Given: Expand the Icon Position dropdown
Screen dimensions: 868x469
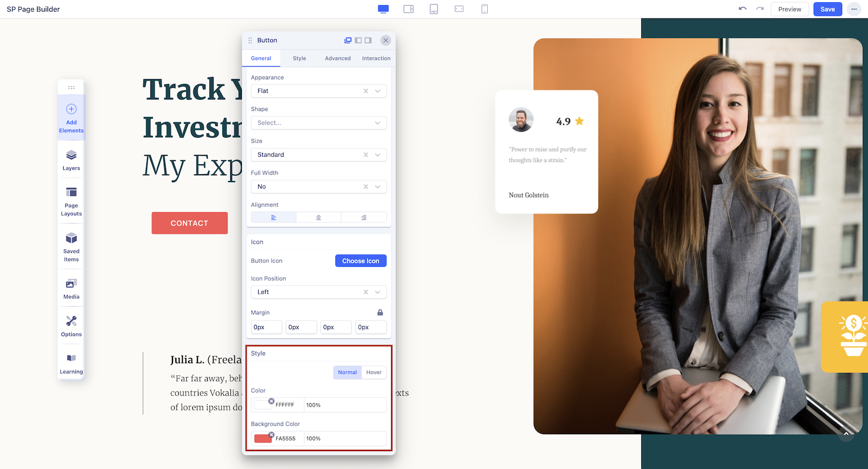Looking at the screenshot, I should pyautogui.click(x=377, y=292).
